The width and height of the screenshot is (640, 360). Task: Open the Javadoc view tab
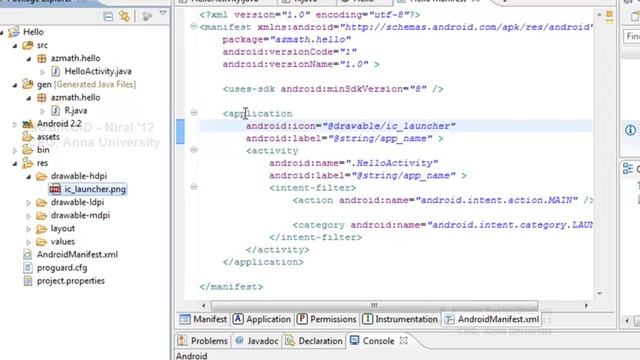(x=257, y=341)
